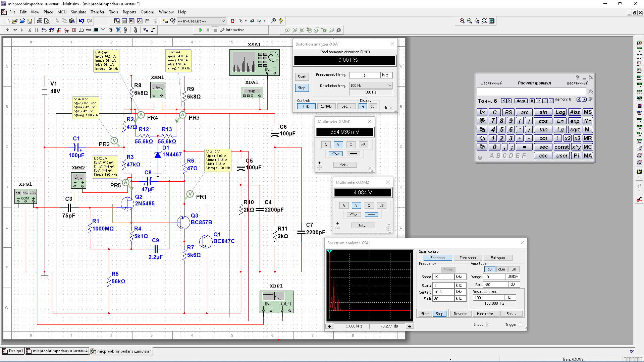
Task: Open forward annotate toolbar dropdown arrow
Action: click(264, 21)
